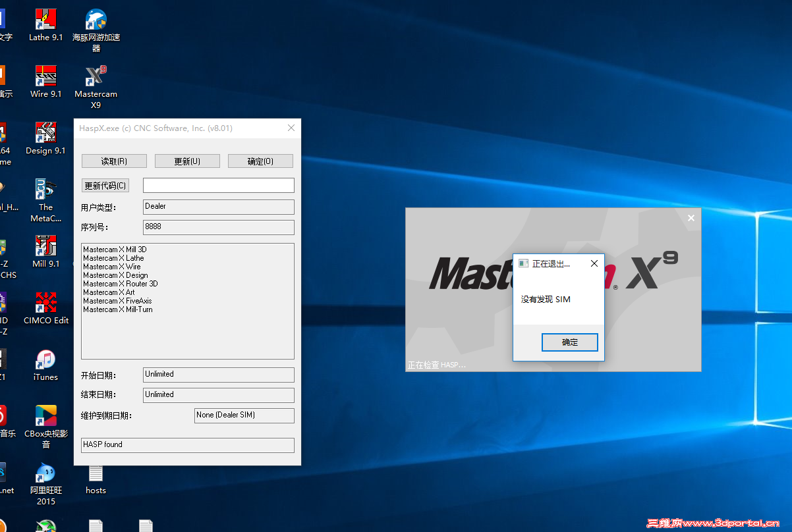Launch the CBox央视影音 desktop icon
Screen dimensions: 792x532
[45, 427]
